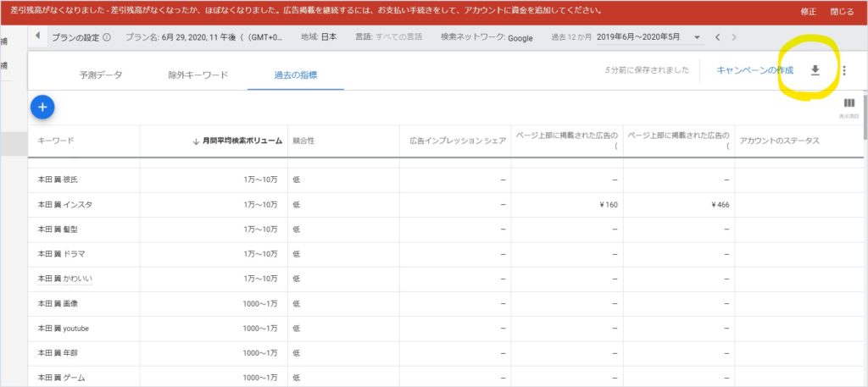Go to previous date range arrow
The image size is (868, 387).
[717, 37]
